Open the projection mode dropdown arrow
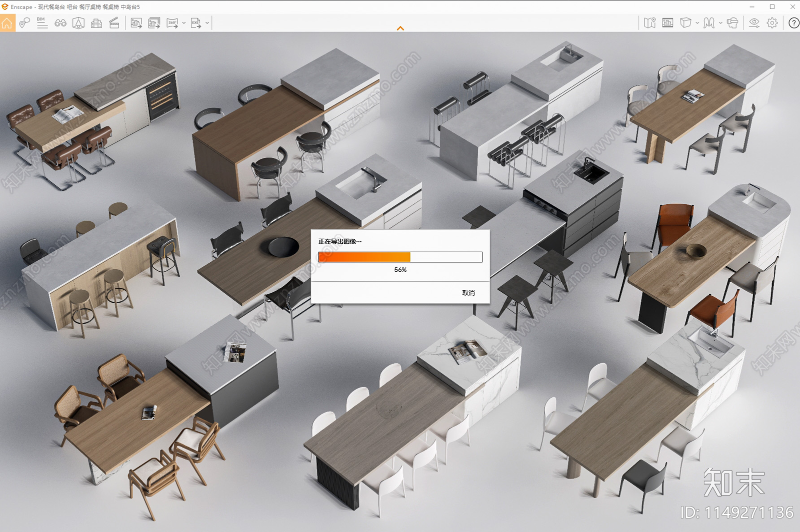 (x=697, y=23)
